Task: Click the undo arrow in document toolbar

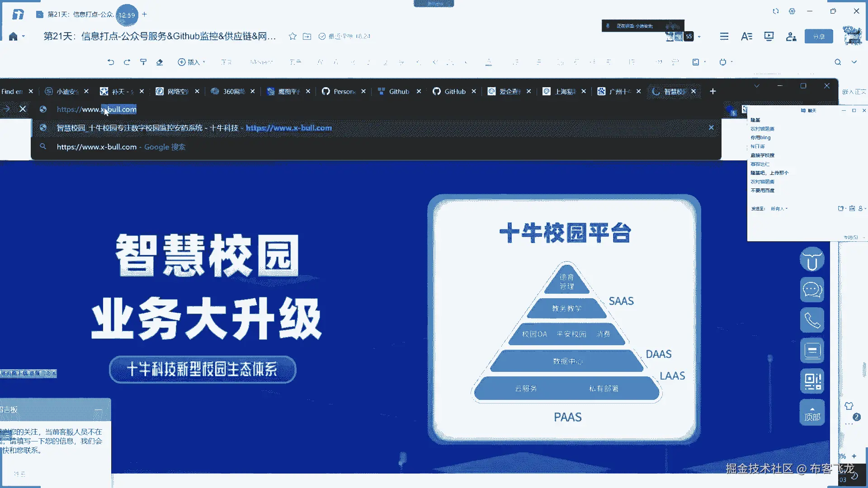Action: coord(111,62)
